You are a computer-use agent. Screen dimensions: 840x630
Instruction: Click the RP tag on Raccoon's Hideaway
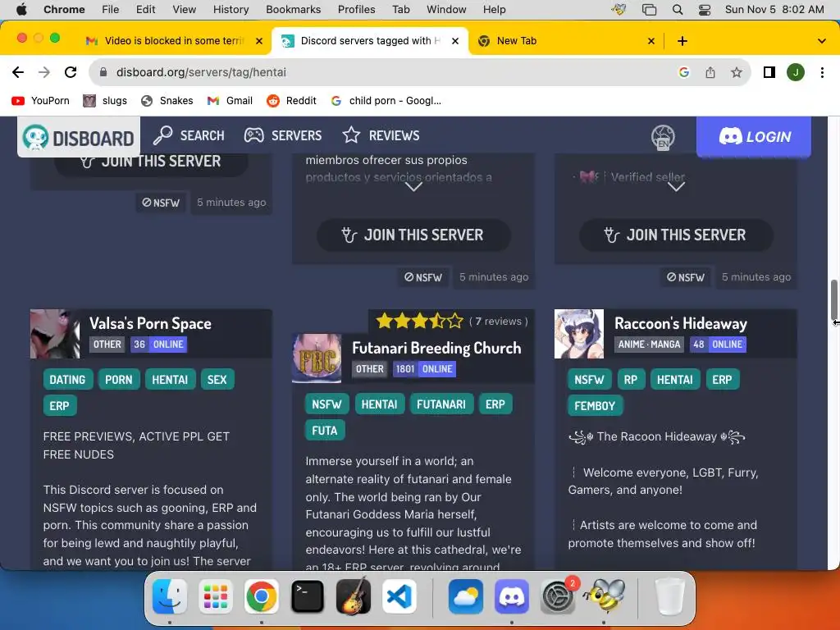click(631, 380)
